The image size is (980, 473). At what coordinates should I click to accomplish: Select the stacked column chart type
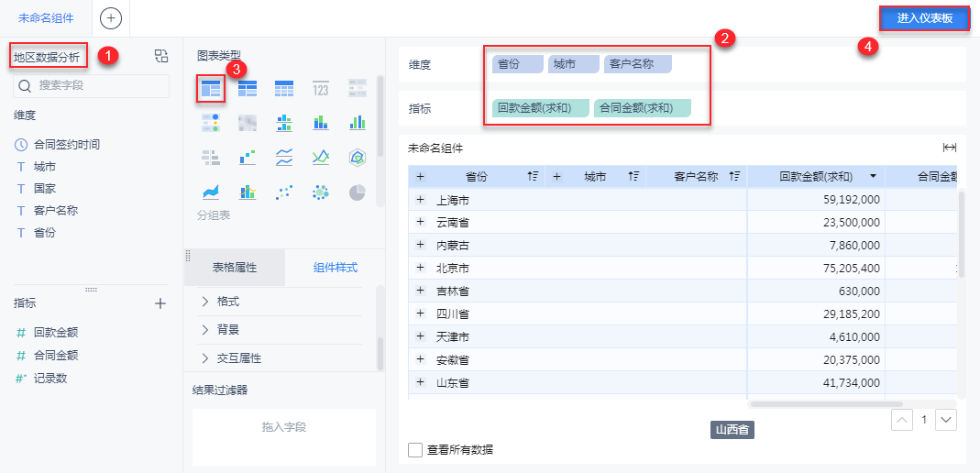tap(321, 123)
